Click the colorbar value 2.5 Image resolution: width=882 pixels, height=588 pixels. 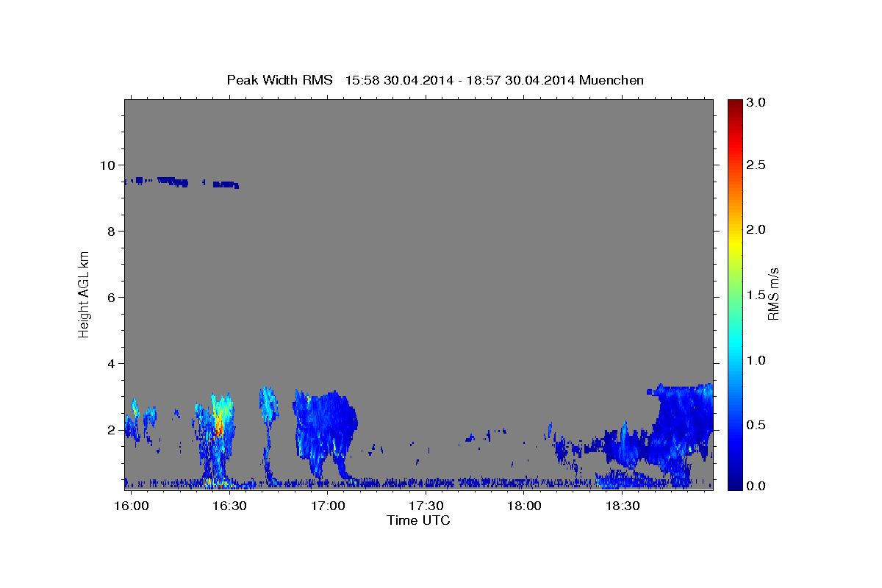756,165
